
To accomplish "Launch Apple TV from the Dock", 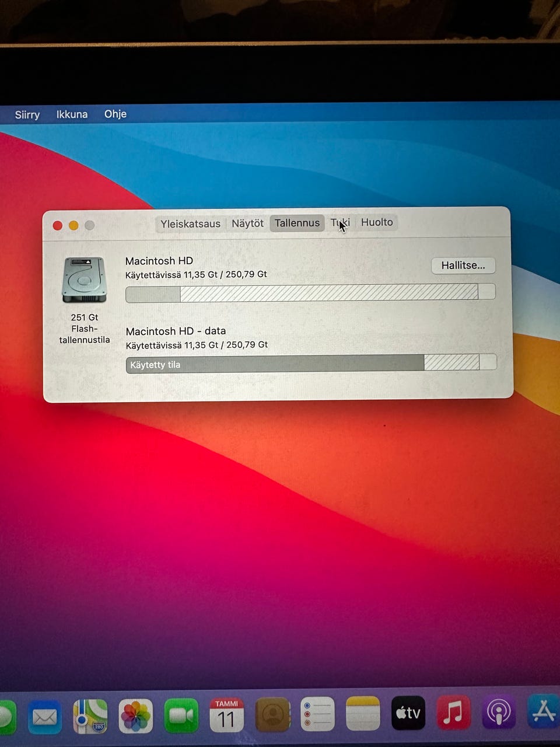I will click(x=408, y=713).
